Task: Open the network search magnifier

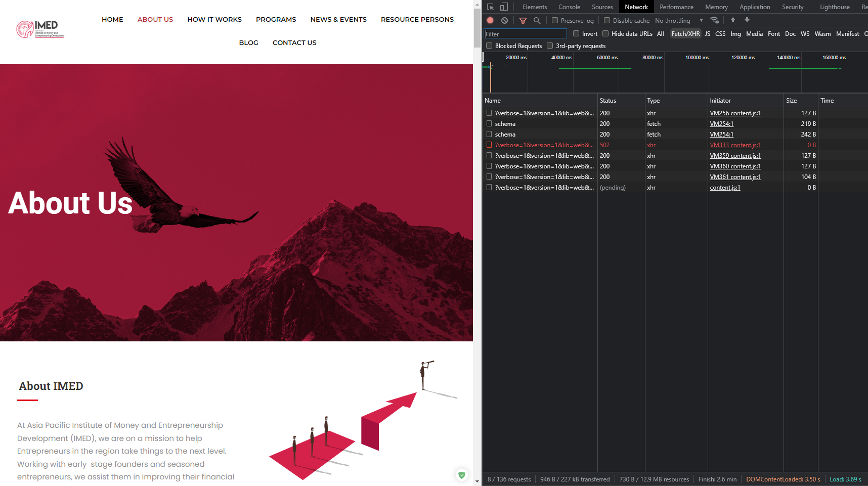Action: pyautogui.click(x=537, y=21)
